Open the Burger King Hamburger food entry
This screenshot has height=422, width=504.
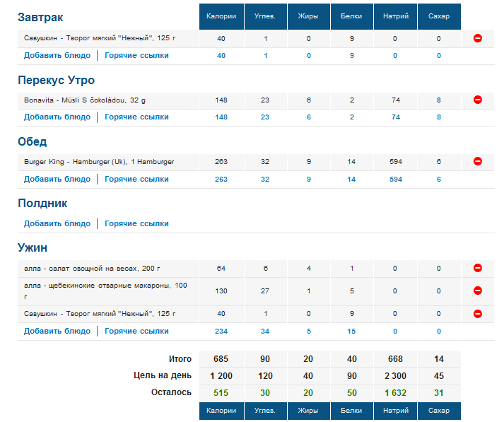pyautogui.click(x=99, y=162)
